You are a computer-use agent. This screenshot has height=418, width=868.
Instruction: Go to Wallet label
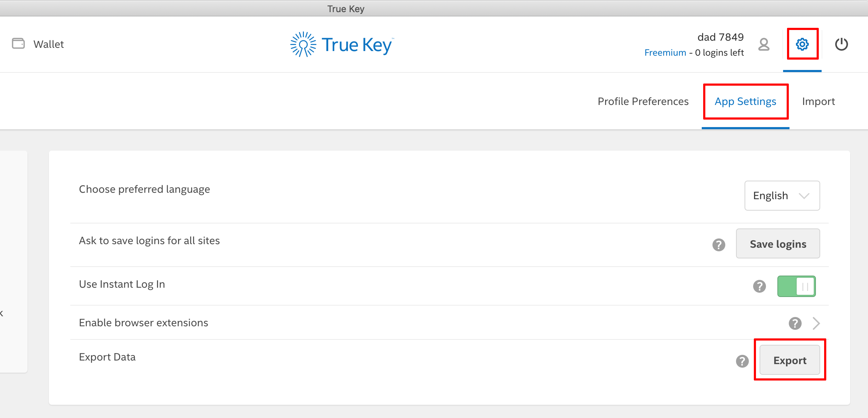[49, 44]
